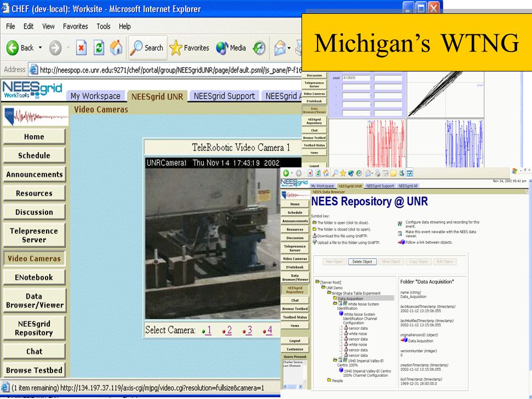This screenshot has height=399, width=532.
Task: Collapse 1940 Imperial Valley-El Centro 100% folder
Action: pos(335,360)
